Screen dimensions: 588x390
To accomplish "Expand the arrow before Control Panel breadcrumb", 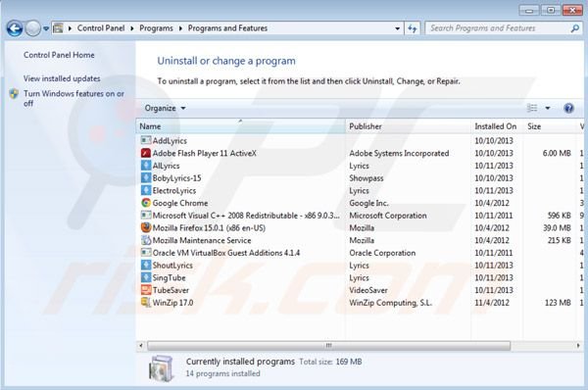I will pyautogui.click(x=70, y=28).
